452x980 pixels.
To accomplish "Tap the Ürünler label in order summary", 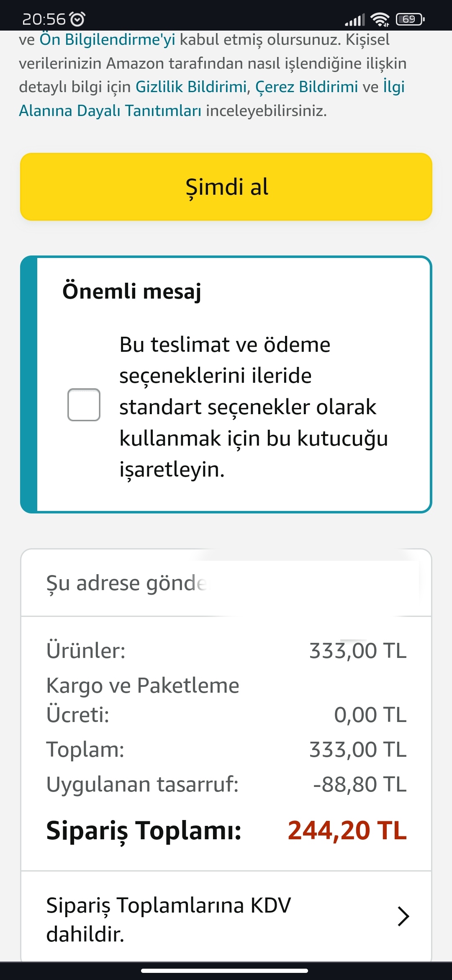I will coord(86,650).
